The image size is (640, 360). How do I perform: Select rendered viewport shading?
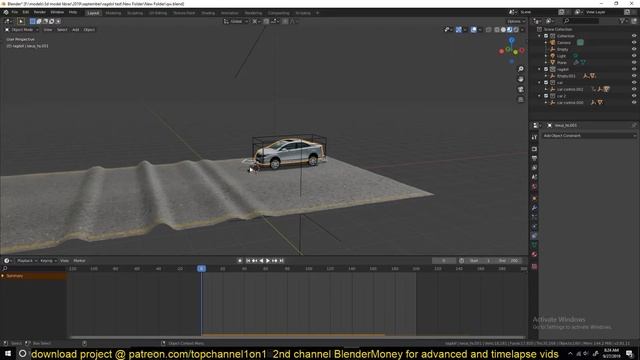coord(516,30)
